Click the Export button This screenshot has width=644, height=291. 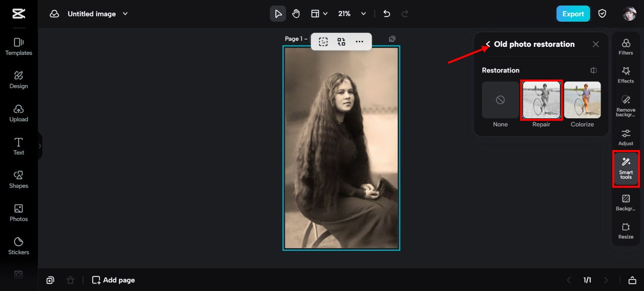(573, 14)
